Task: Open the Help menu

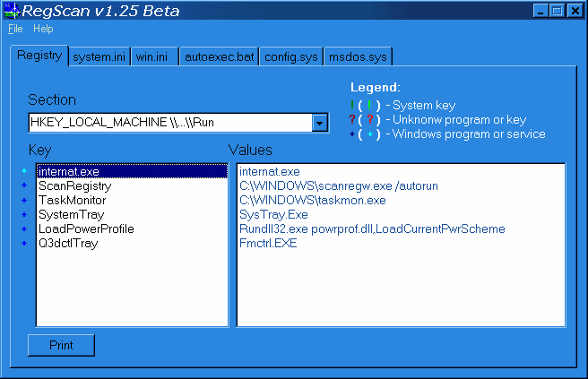Action: [43, 29]
